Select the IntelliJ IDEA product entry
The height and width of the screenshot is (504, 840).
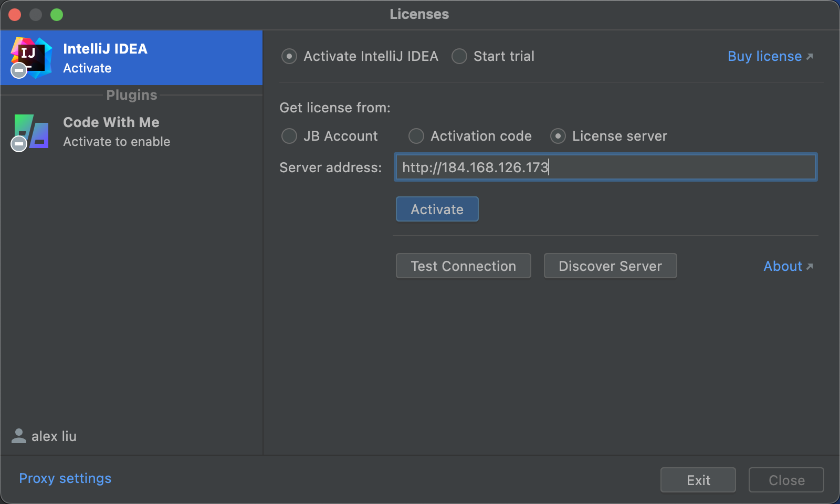point(131,58)
